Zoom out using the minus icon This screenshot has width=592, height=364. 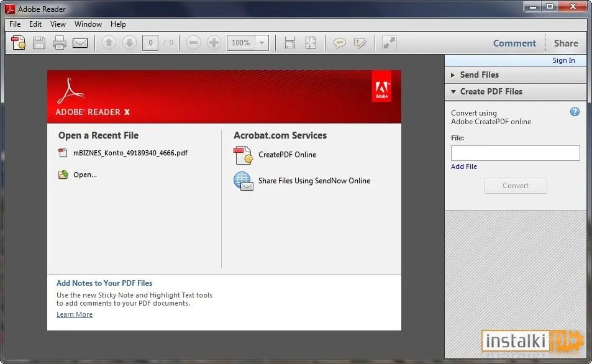pyautogui.click(x=193, y=42)
